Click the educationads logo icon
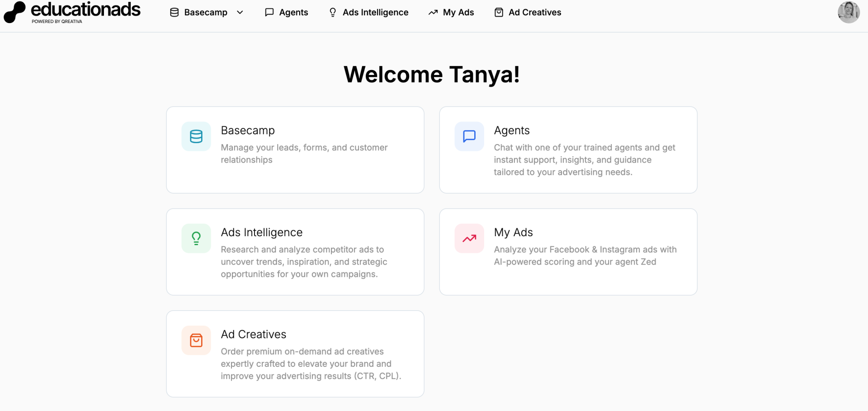Screen dimensions: 868x411 coord(14,12)
